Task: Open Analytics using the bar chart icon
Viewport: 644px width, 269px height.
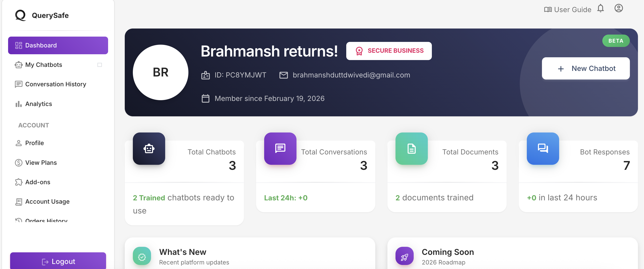Action: click(18, 104)
